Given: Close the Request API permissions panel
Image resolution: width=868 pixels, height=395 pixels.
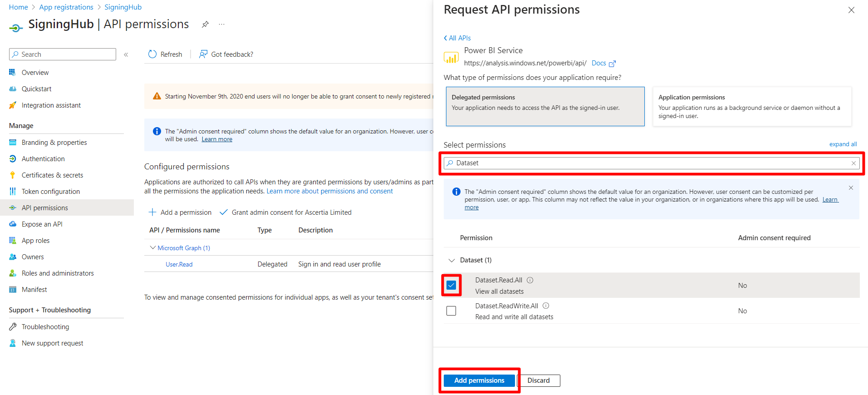Looking at the screenshot, I should click(851, 10).
